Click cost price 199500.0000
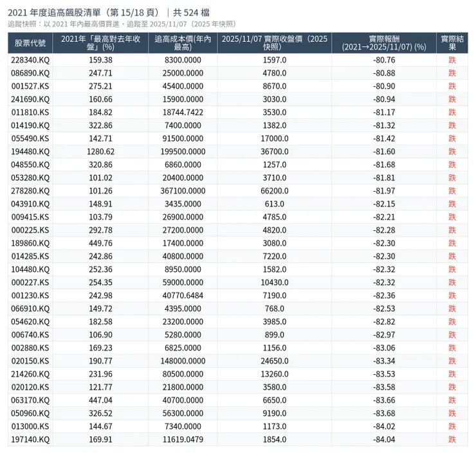The width and height of the screenshot is (476, 454). pos(183,151)
